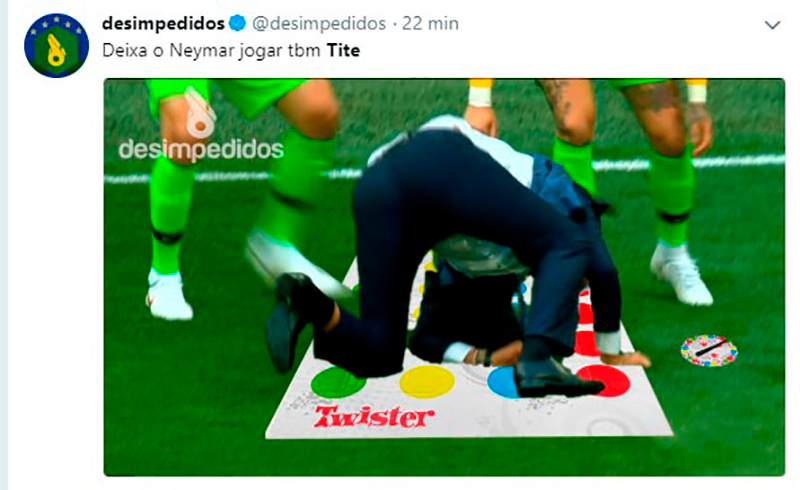Viewport: 800px width, 490px height.
Task: Open the bold desimpedidos display name
Action: [163, 23]
